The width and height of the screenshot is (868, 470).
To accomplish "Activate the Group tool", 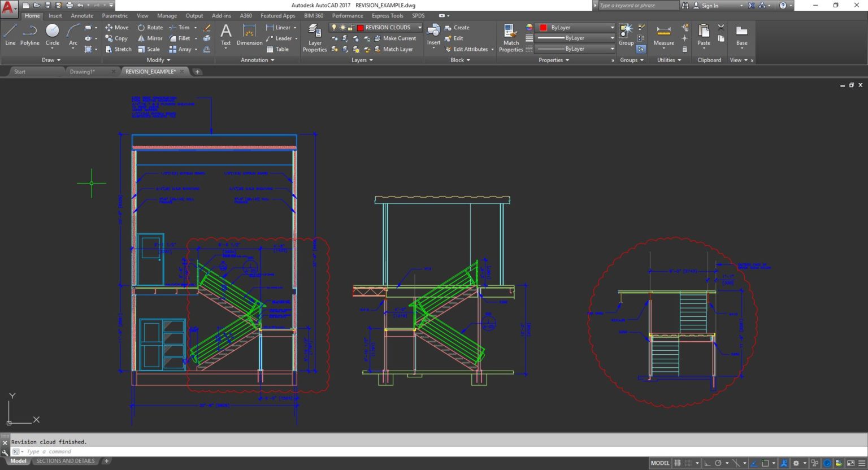I will [626, 34].
